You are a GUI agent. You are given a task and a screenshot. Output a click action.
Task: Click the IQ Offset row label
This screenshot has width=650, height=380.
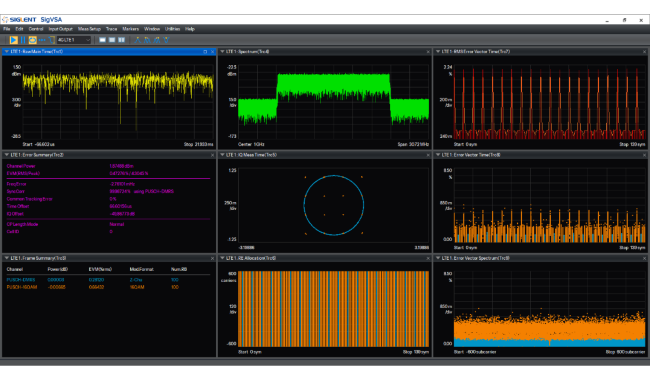tap(15, 214)
